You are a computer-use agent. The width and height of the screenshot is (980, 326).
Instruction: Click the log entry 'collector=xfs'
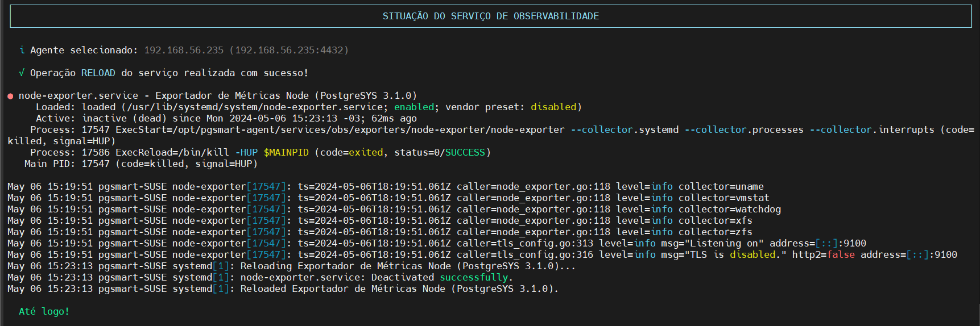716,220
